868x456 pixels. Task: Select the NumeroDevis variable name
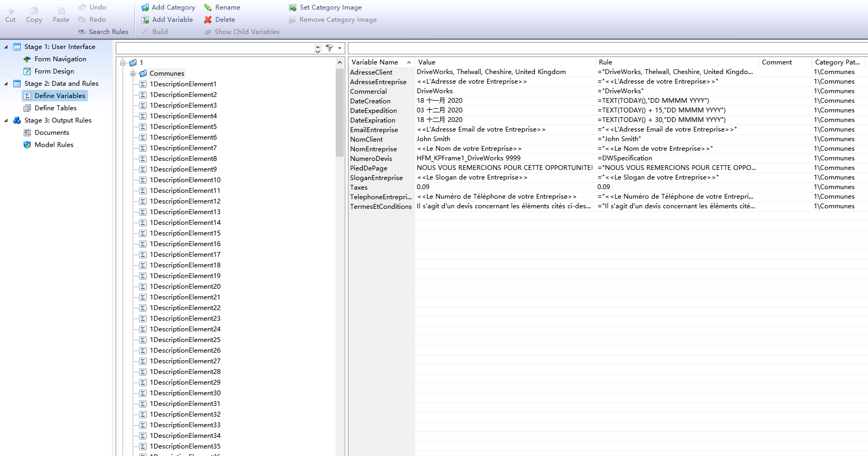(371, 159)
